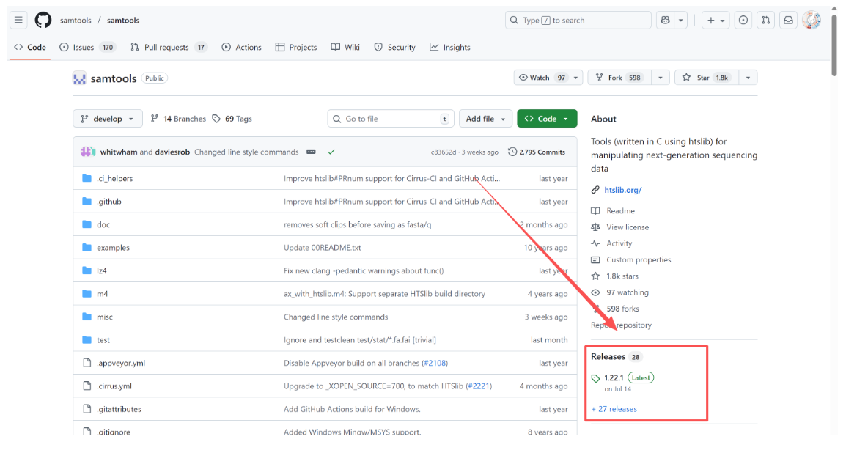Open the + 27 releases link
Image resolution: width=868 pixels, height=453 pixels.
tap(614, 409)
